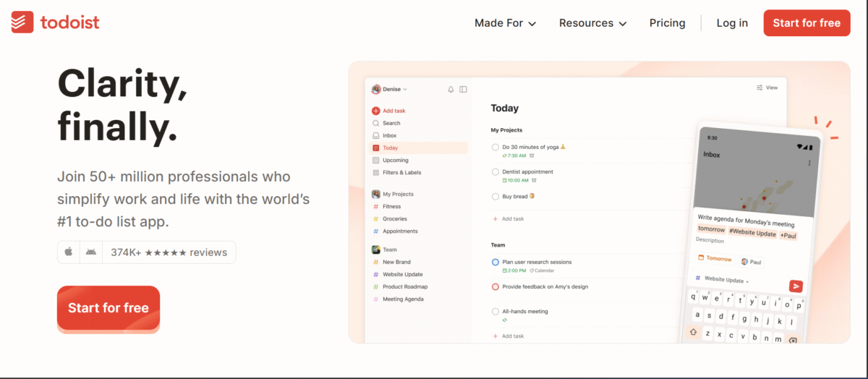Click the notification bell icon
868x379 pixels.
point(451,89)
